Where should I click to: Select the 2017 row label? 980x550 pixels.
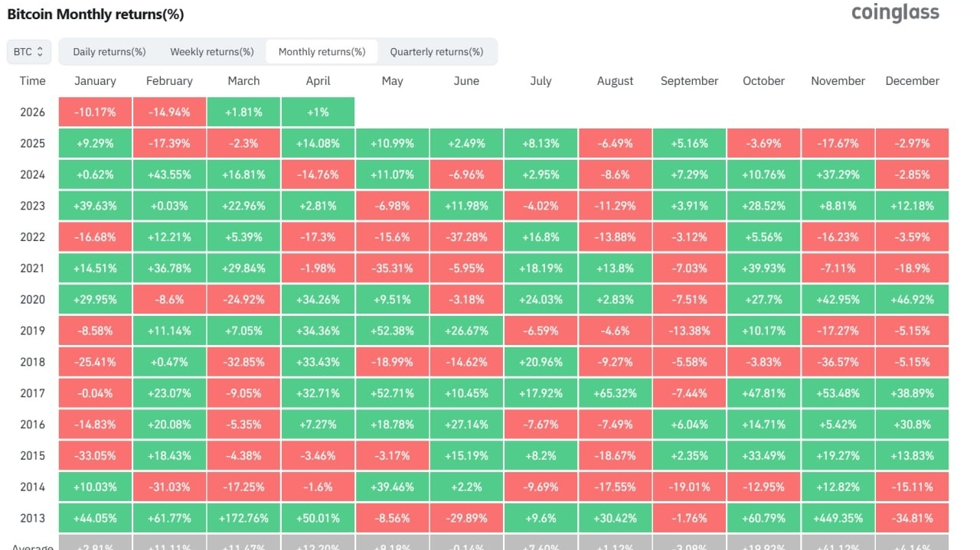[x=32, y=393]
